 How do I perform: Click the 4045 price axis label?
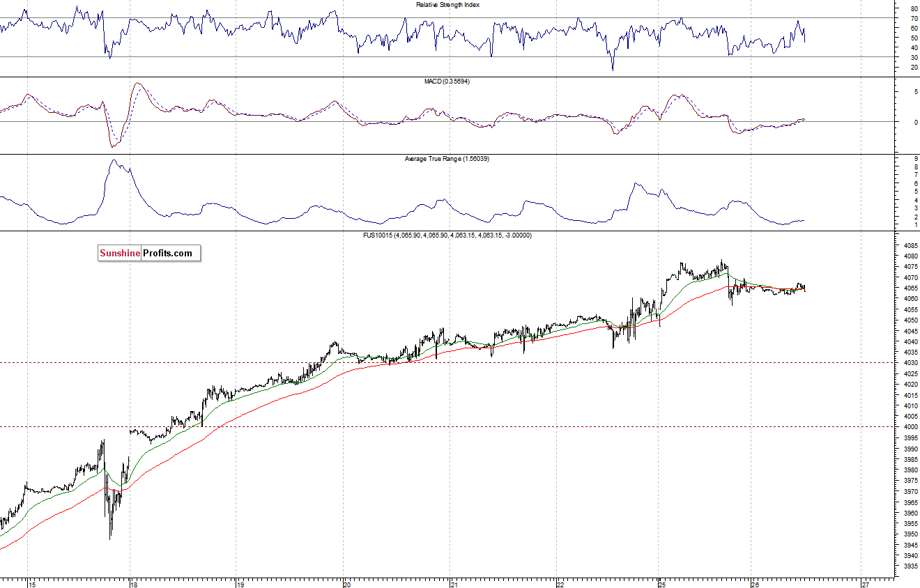pyautogui.click(x=912, y=331)
